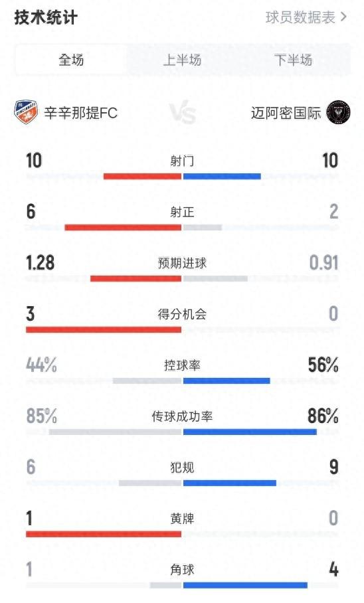Click the Inter Miami team crest
Image resolution: width=364 pixels, height=603 pixels.
[338, 112]
